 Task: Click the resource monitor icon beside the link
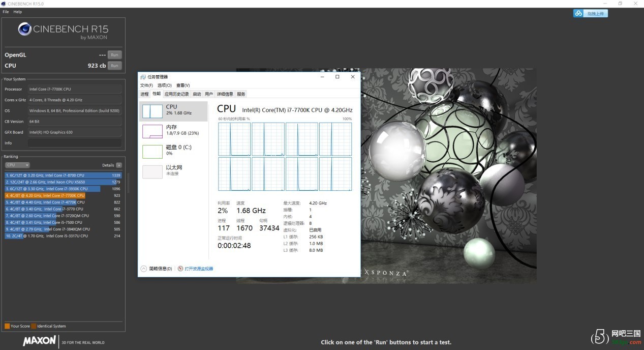tap(180, 269)
